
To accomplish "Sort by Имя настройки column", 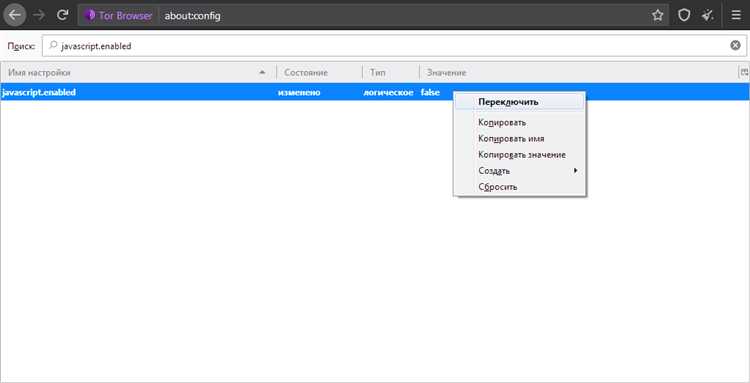I will pos(138,73).
